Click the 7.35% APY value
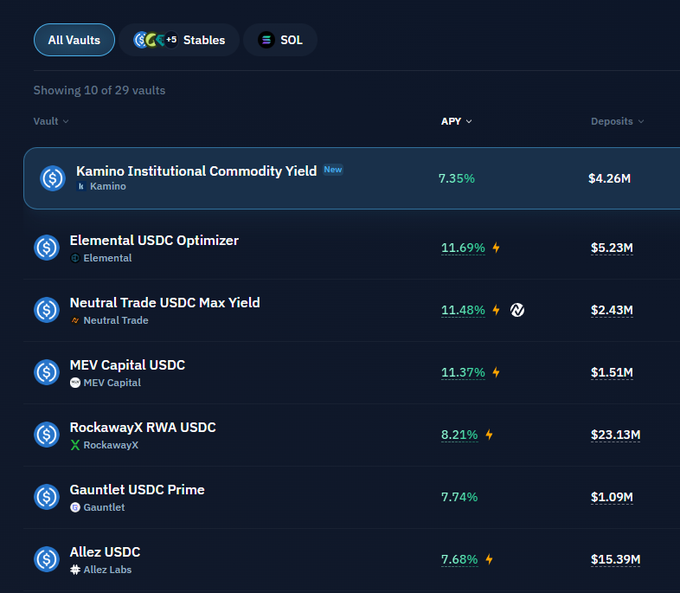The image size is (680, 593). 457,179
